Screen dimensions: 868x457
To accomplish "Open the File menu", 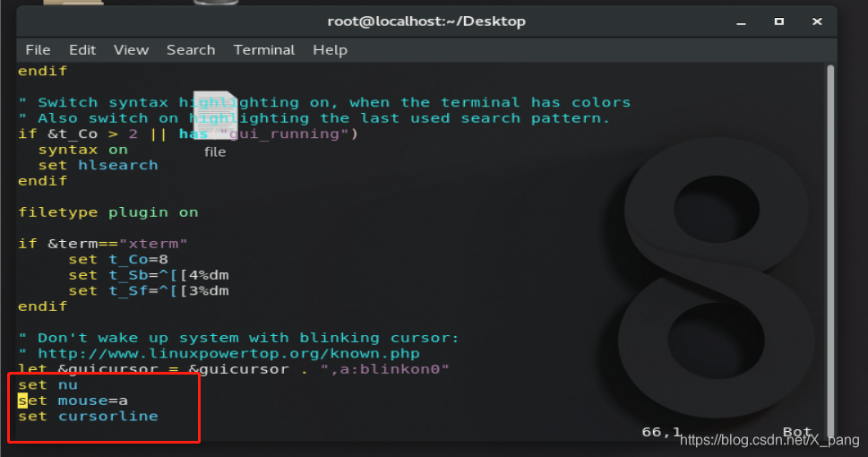I will click(38, 50).
